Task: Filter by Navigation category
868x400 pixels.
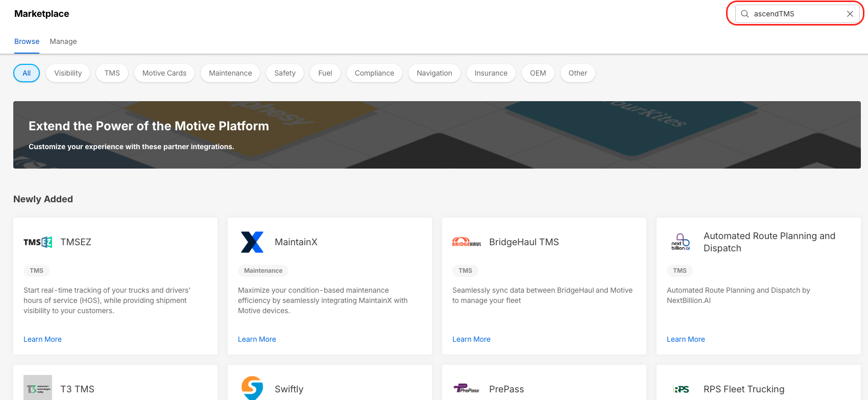Action: (435, 73)
